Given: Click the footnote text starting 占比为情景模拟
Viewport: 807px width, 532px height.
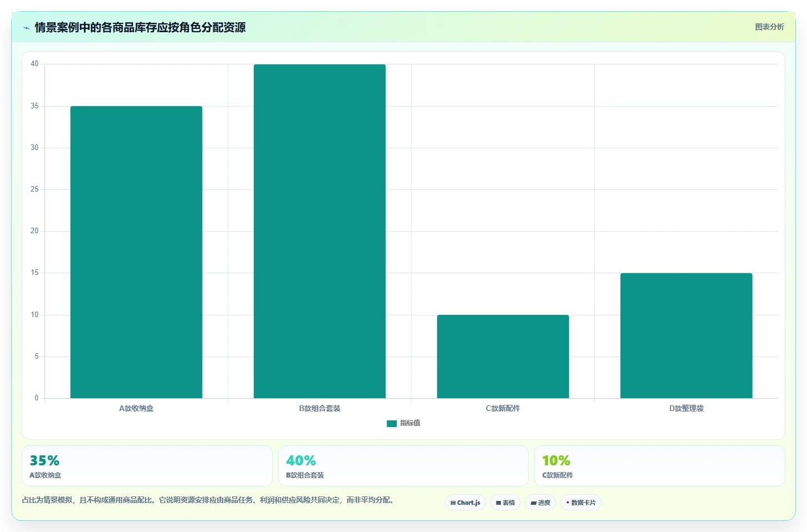Looking at the screenshot, I should click(209, 500).
